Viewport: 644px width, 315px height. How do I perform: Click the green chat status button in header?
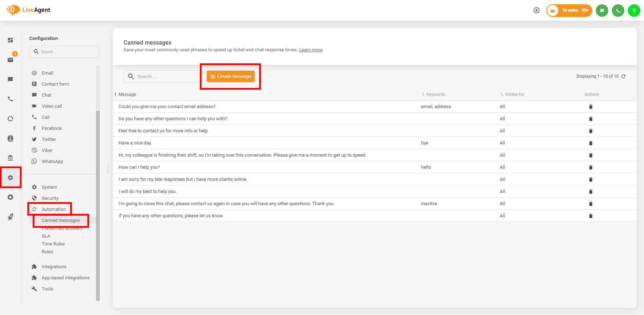tap(602, 10)
